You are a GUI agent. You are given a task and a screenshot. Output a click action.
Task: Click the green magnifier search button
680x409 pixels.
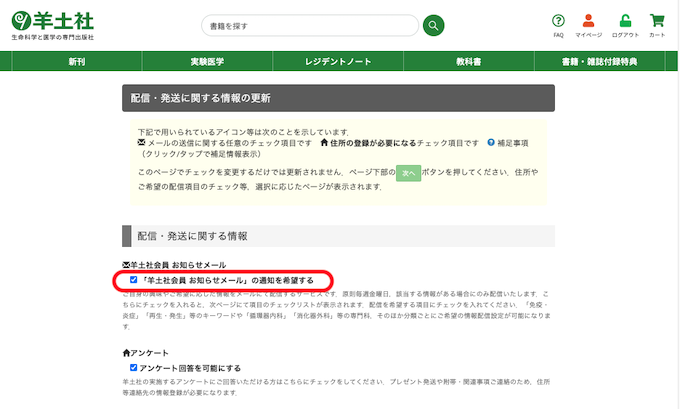coord(432,25)
